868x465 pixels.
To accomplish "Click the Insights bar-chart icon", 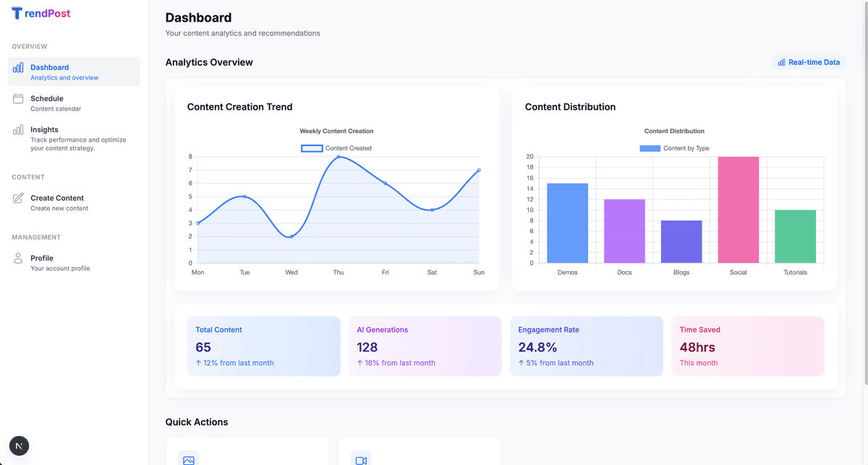I will coord(17,130).
